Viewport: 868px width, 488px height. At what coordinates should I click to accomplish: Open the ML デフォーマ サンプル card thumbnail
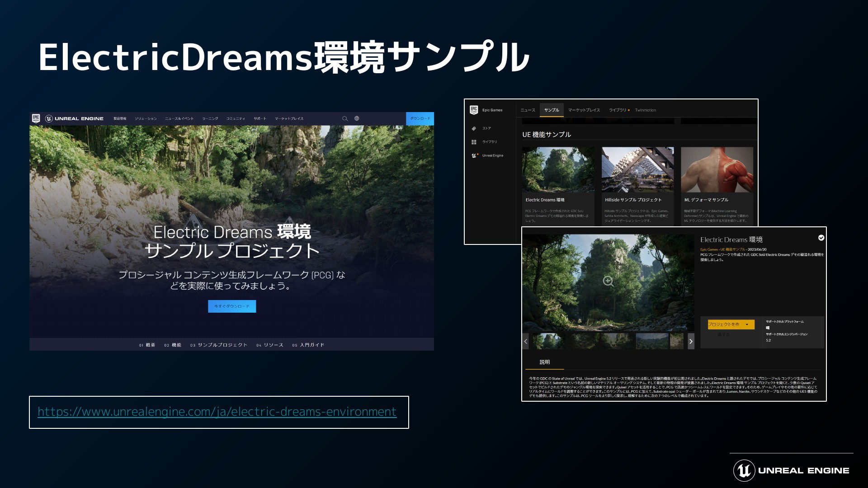[x=717, y=169]
